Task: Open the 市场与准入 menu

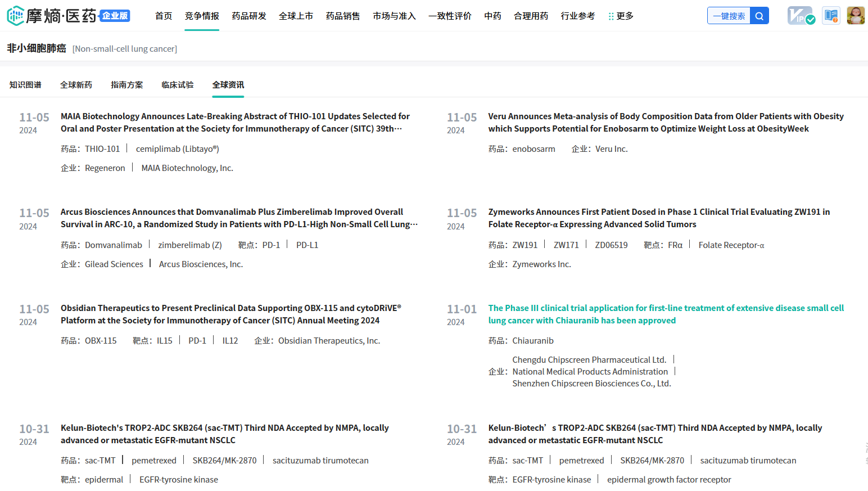Action: pos(394,16)
